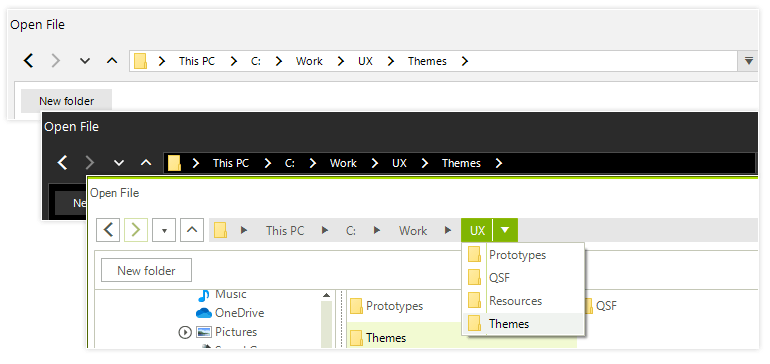Click New folder button in light window
The height and width of the screenshot is (364, 770).
(x=66, y=101)
